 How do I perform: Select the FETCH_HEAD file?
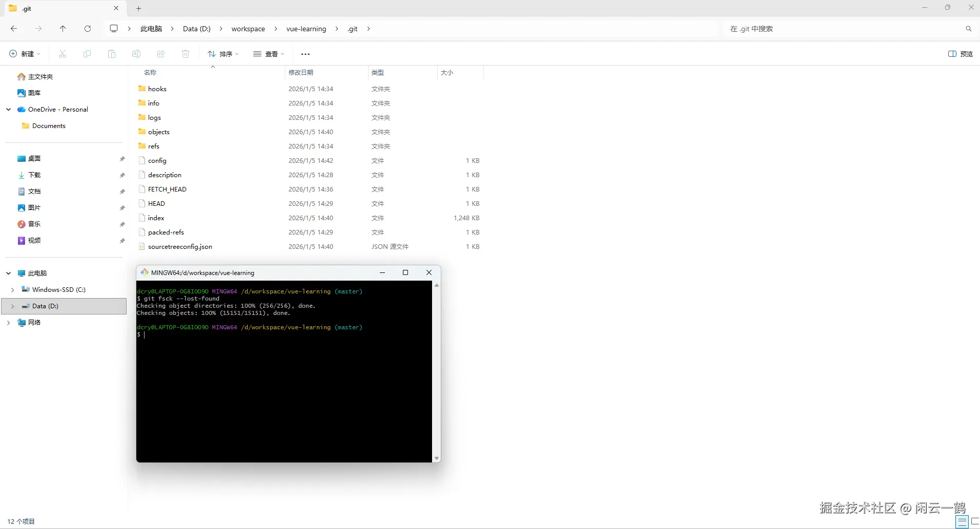click(x=310, y=189)
